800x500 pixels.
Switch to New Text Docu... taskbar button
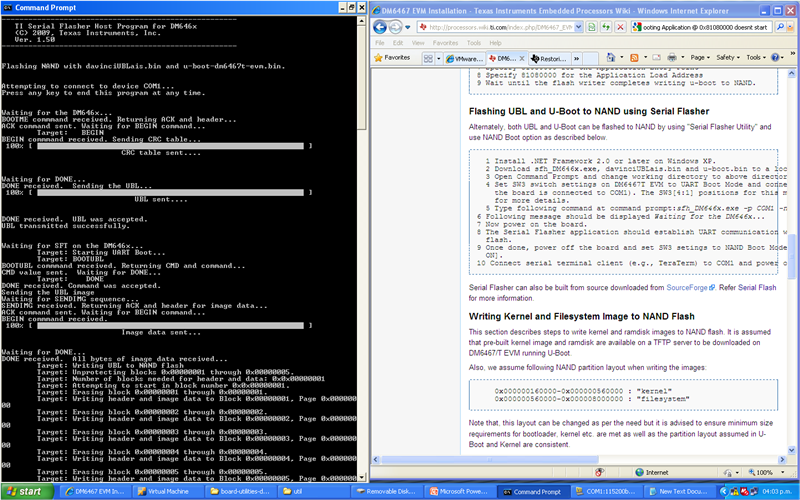pyautogui.click(x=678, y=491)
